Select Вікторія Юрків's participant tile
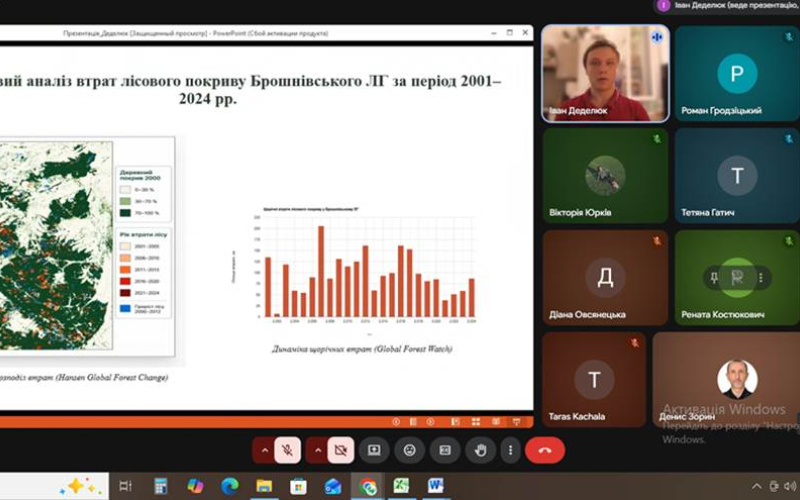The image size is (800, 500). pyautogui.click(x=605, y=175)
